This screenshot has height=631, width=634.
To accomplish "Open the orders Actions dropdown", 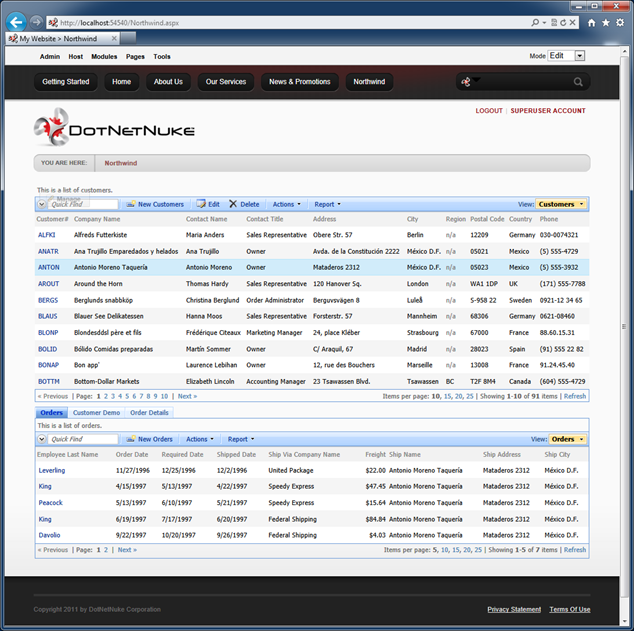I will pyautogui.click(x=200, y=439).
